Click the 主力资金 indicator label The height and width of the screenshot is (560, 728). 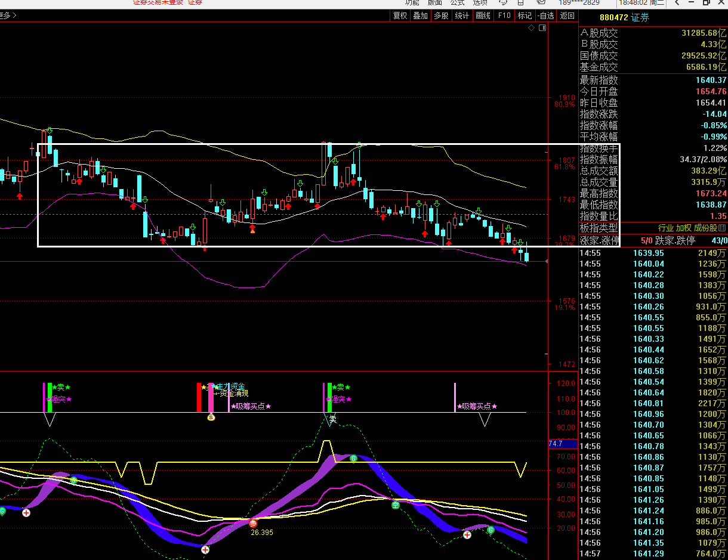(230, 386)
